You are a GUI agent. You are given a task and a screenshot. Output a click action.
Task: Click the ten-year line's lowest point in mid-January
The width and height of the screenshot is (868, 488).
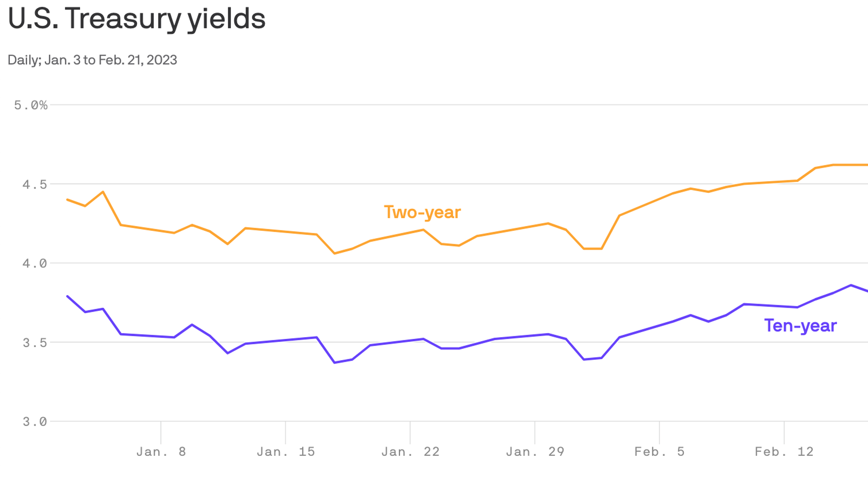pos(335,362)
